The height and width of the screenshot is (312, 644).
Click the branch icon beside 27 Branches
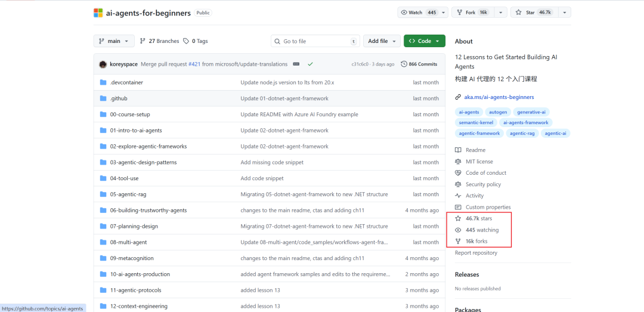click(143, 41)
